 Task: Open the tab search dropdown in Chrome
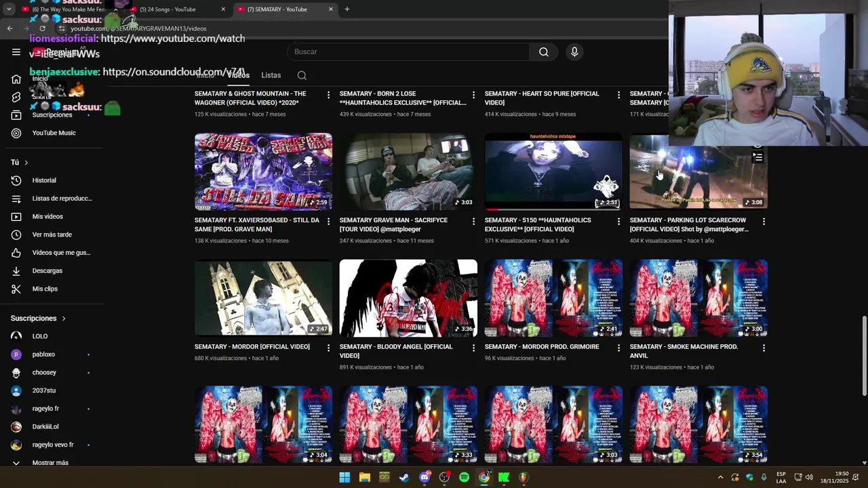(9, 9)
